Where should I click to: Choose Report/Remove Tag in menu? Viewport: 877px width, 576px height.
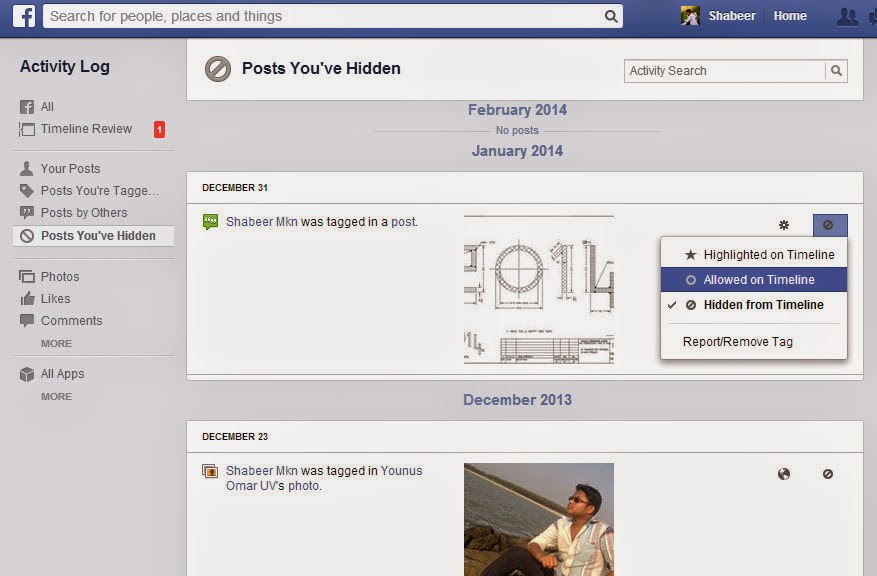pyautogui.click(x=753, y=342)
